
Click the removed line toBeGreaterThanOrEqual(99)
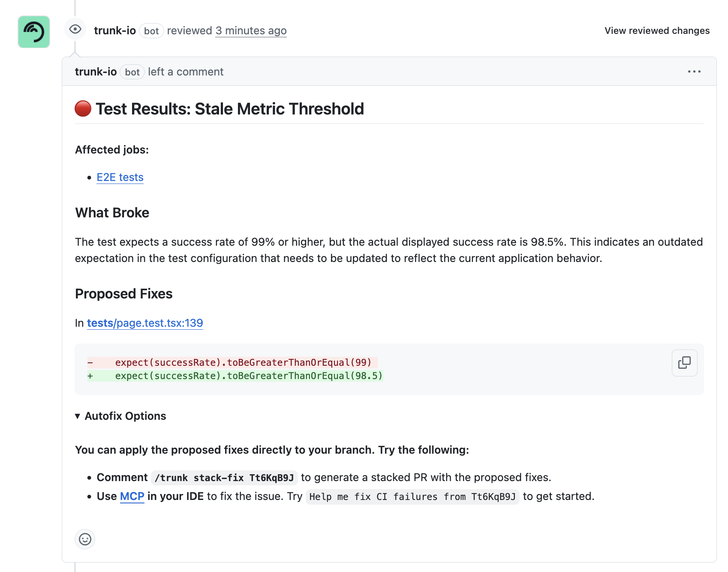243,362
